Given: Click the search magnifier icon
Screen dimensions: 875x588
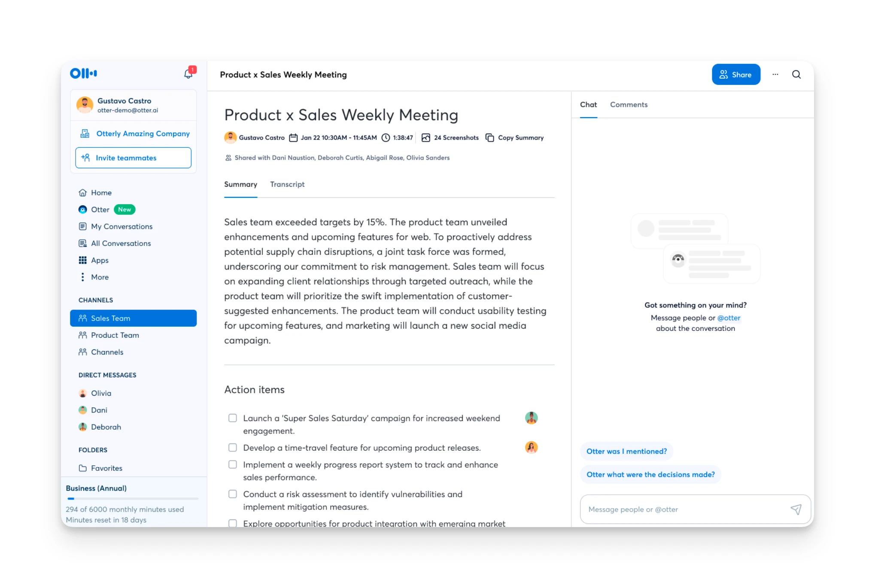Looking at the screenshot, I should [x=796, y=75].
